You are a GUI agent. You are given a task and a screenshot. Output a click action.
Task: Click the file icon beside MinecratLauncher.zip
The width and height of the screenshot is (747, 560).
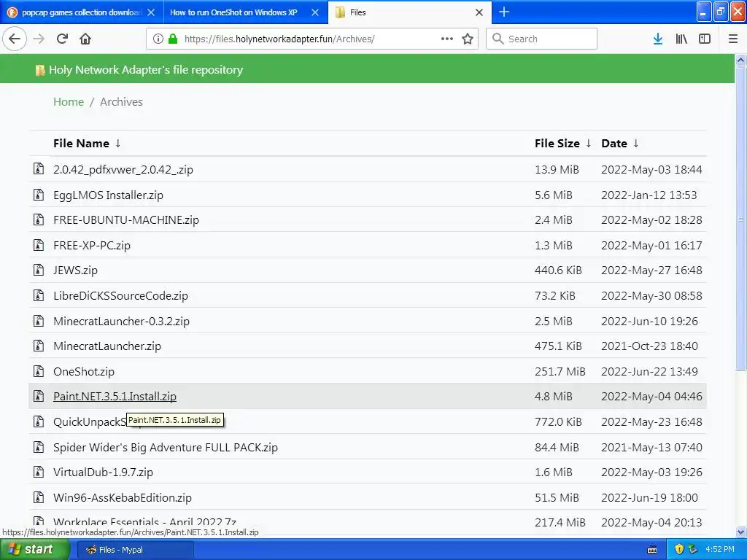click(x=39, y=346)
